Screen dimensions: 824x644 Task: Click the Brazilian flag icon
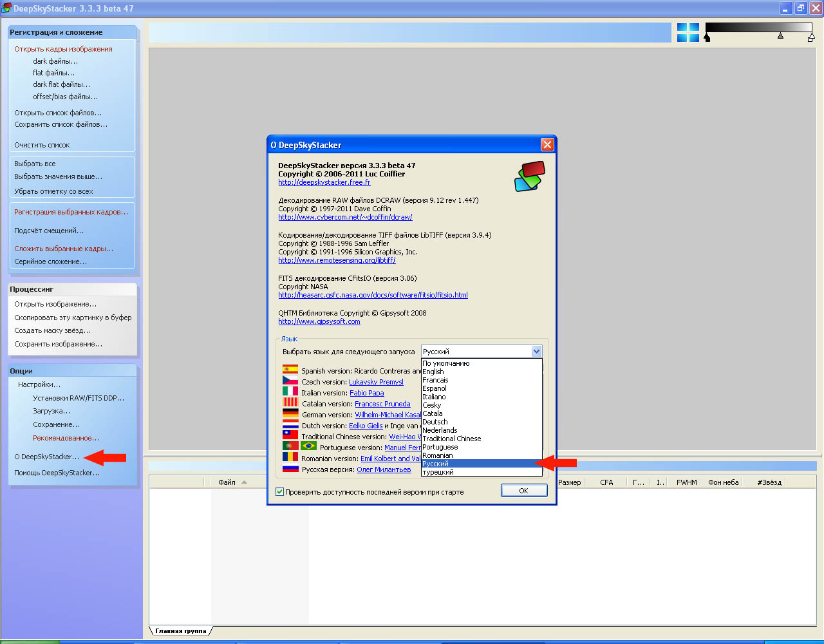(309, 446)
